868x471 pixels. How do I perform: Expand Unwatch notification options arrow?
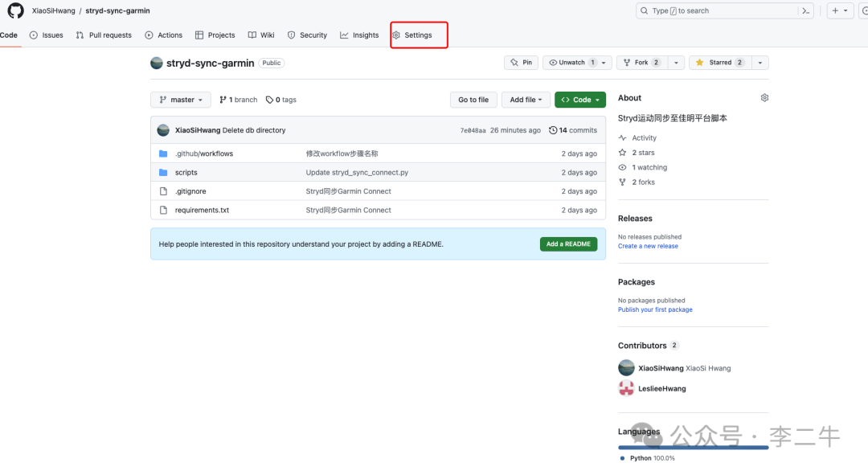[604, 63]
